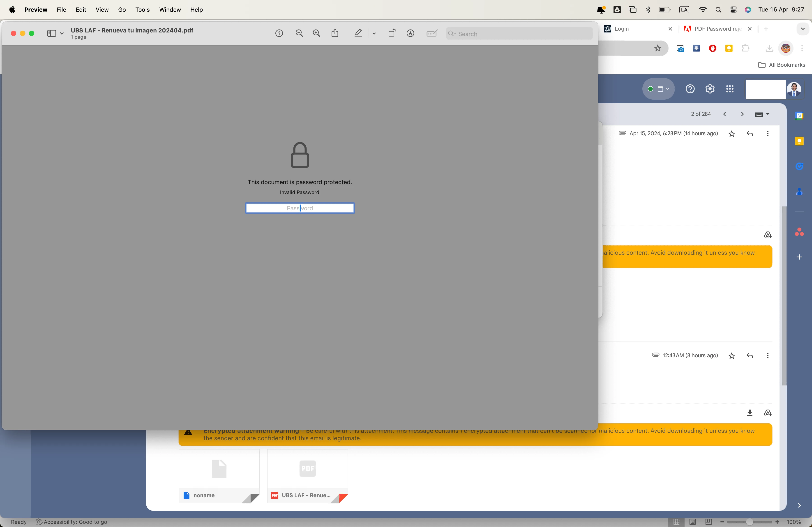This screenshot has height=527, width=812.
Task: Click the Preview info inspector icon
Action: click(279, 33)
